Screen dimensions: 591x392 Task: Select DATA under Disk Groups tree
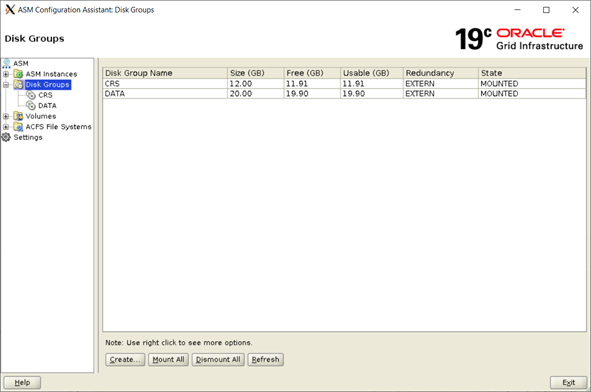coord(47,106)
